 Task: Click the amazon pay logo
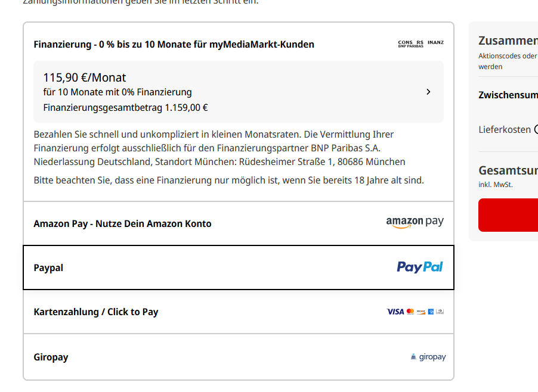415,222
